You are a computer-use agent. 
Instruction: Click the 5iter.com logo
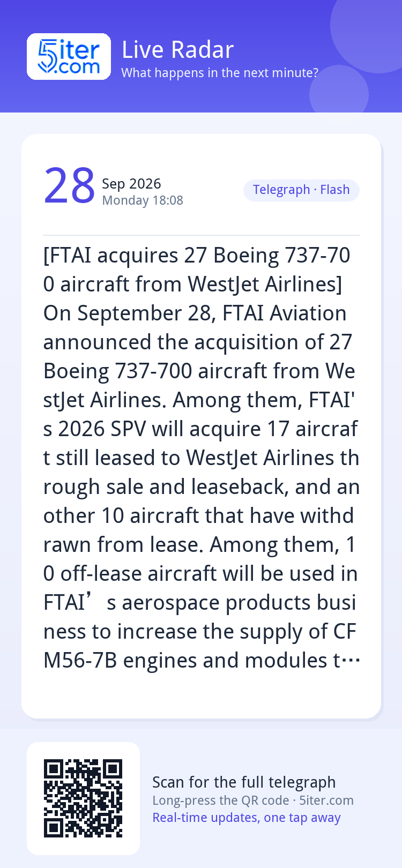(x=69, y=56)
